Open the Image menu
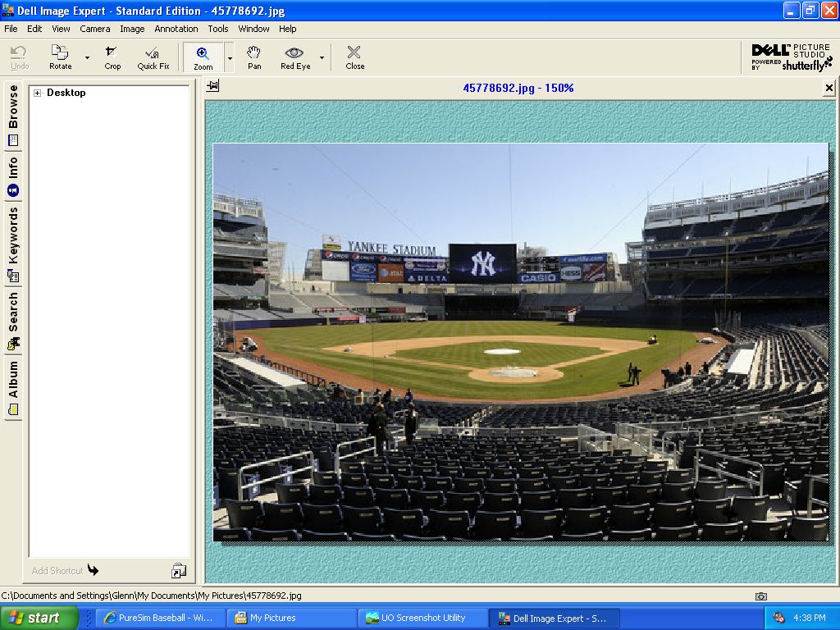This screenshot has width=840, height=630. (132, 29)
